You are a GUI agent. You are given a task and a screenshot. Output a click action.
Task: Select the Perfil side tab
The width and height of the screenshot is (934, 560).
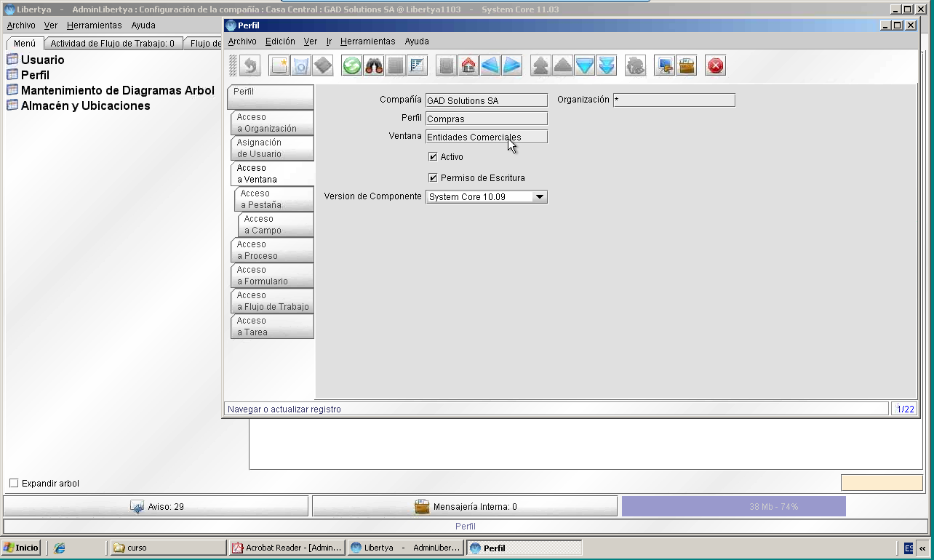tap(271, 97)
